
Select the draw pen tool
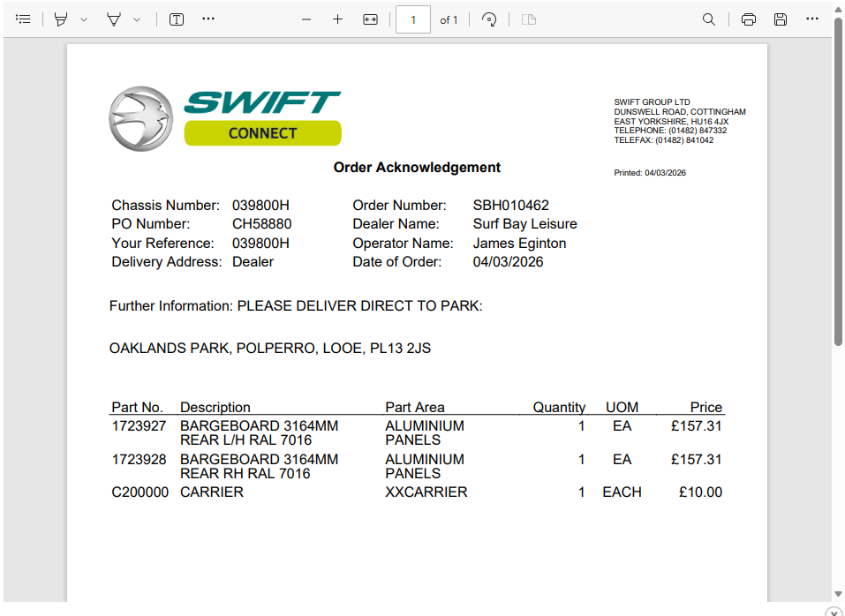[114, 19]
